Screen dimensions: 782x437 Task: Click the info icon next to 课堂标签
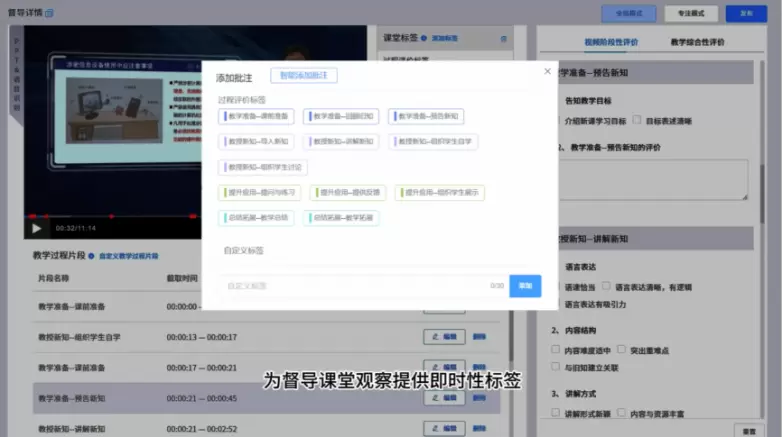point(424,37)
